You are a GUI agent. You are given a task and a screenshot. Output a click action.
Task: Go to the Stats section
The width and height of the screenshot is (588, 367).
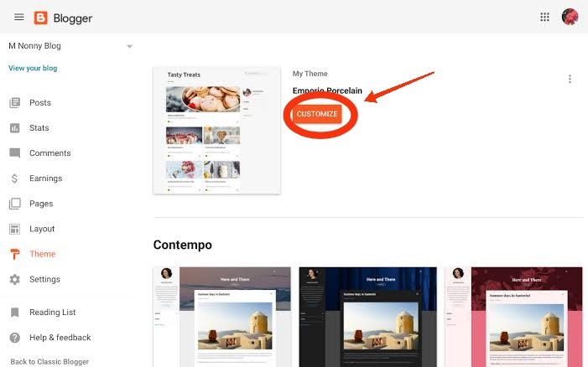(39, 128)
